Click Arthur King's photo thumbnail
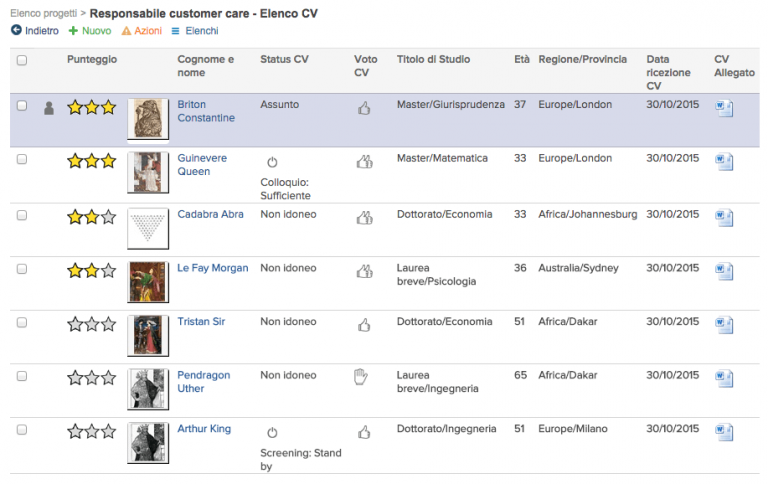This screenshot has width=768, height=484. (148, 443)
